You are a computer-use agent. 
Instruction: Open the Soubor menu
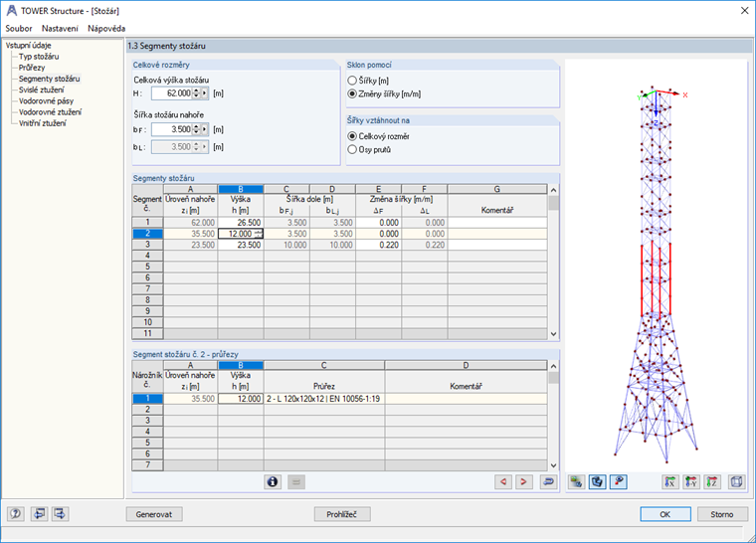(19, 29)
